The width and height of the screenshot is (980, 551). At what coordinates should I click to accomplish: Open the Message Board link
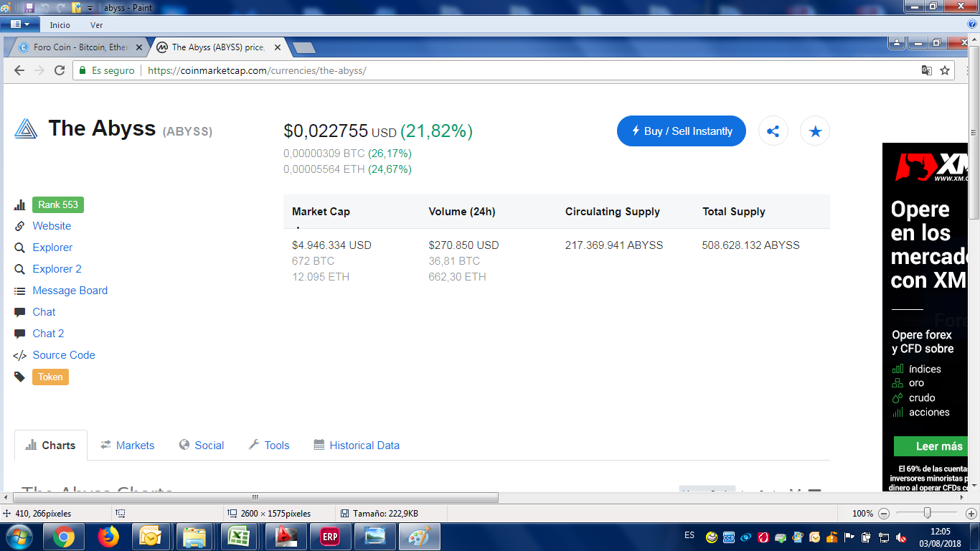point(70,291)
